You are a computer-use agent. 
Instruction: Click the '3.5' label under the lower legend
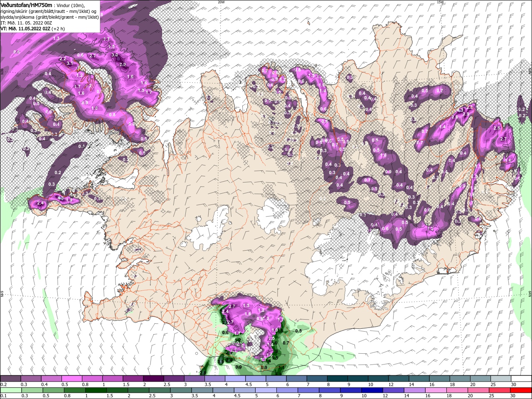pos(195,396)
